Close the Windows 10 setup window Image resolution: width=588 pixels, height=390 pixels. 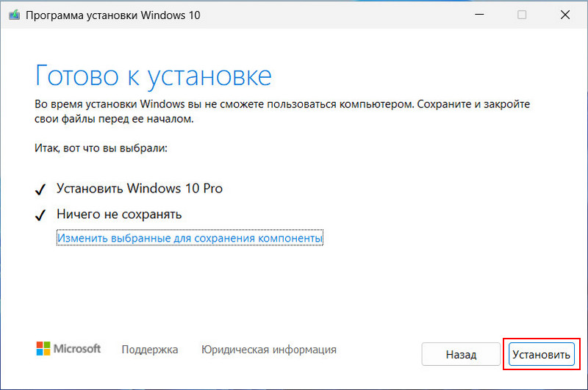click(565, 15)
